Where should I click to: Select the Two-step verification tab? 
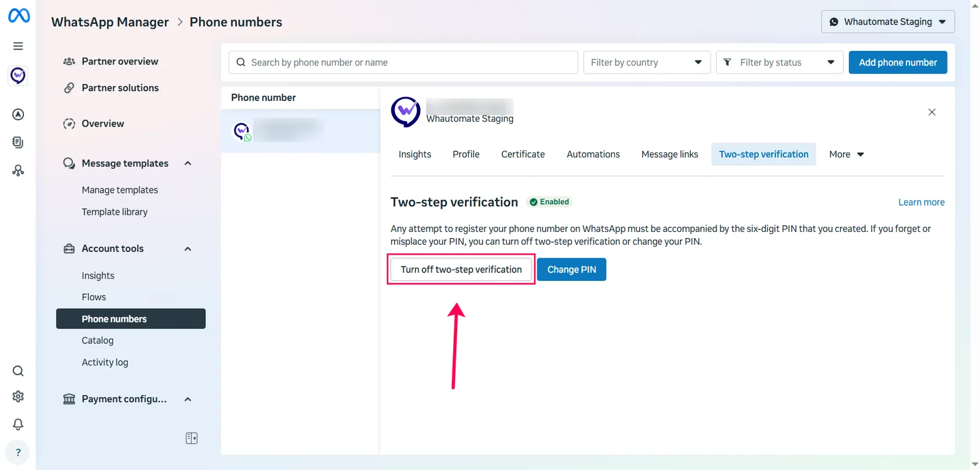tap(764, 154)
